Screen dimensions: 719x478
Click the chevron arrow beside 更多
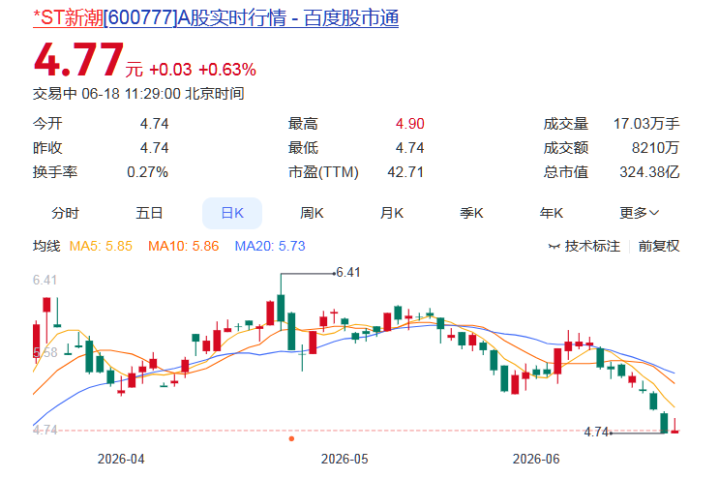pos(654,213)
